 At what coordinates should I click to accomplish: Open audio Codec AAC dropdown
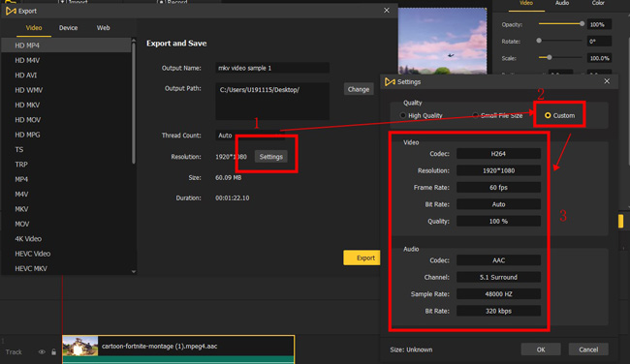tap(498, 260)
